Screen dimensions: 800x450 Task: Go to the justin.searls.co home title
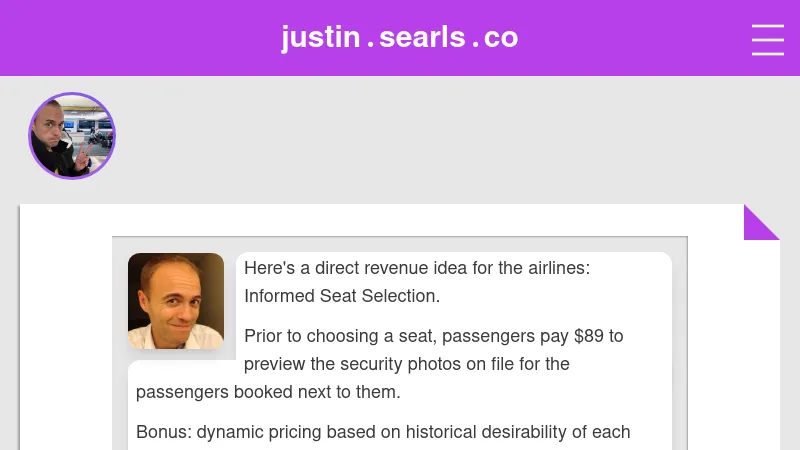click(x=399, y=38)
